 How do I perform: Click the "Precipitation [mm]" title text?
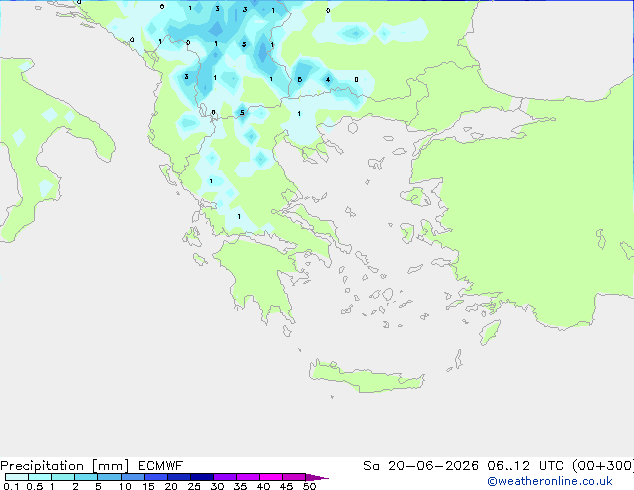pos(64,466)
